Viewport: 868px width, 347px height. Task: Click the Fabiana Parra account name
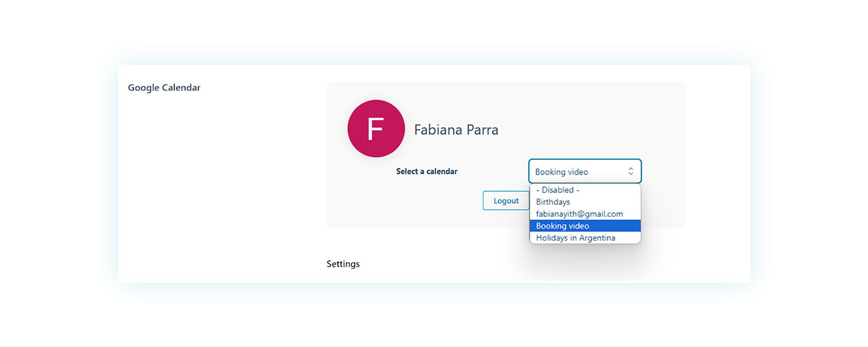click(x=456, y=130)
